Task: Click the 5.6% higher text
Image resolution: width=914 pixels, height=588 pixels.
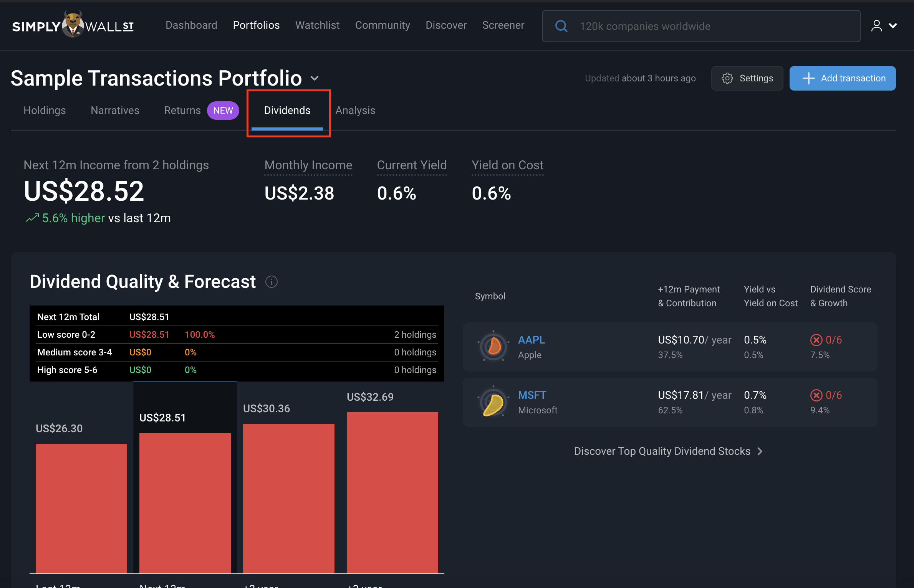Action: (73, 218)
